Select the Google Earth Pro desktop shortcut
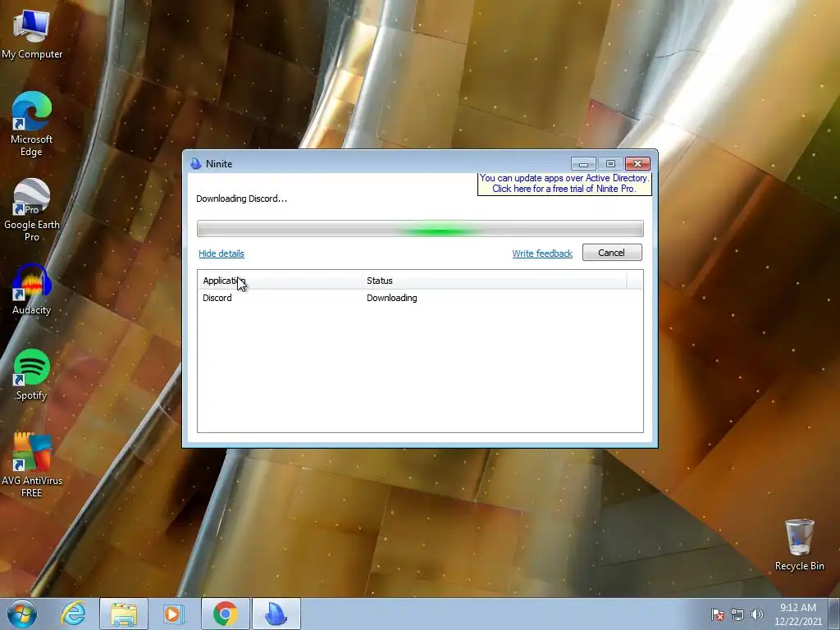 (32, 210)
